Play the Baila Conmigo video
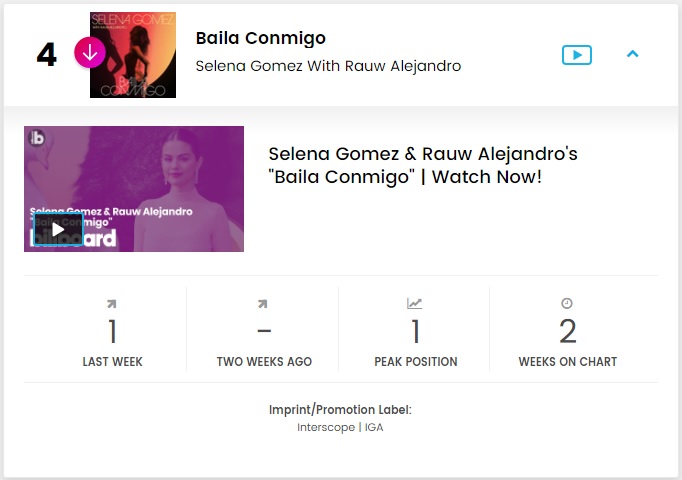The image size is (682, 480). click(x=58, y=229)
